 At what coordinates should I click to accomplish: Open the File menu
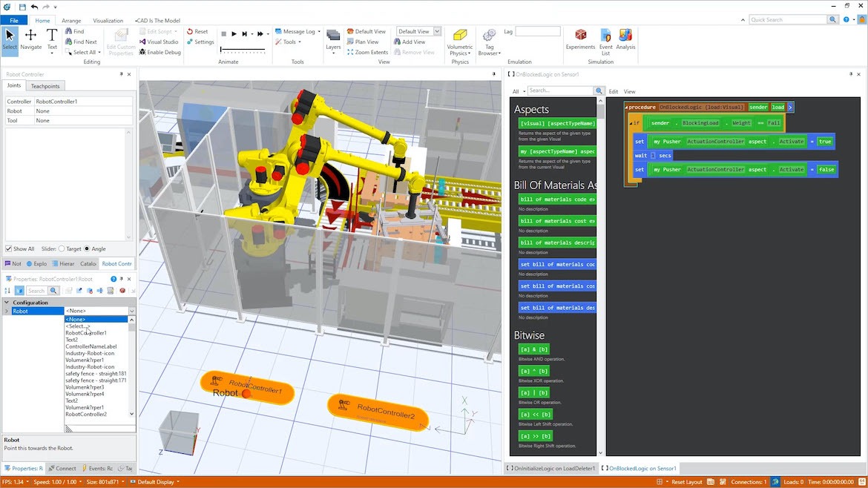(14, 21)
